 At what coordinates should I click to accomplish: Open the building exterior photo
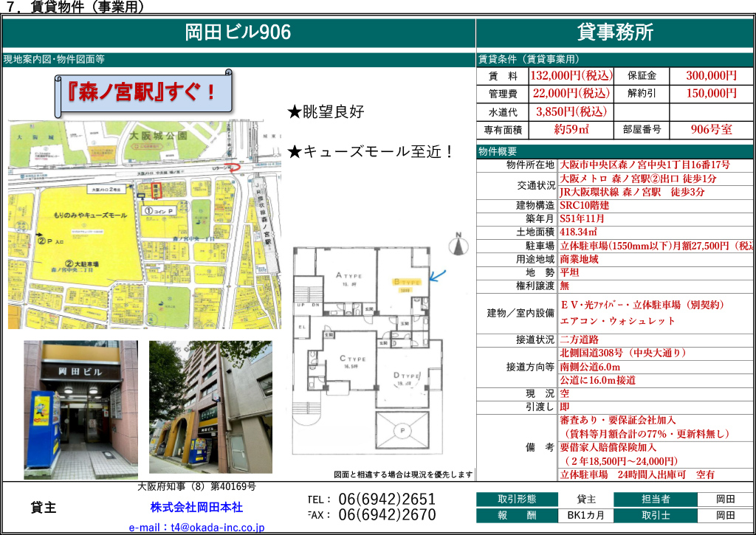point(210,406)
